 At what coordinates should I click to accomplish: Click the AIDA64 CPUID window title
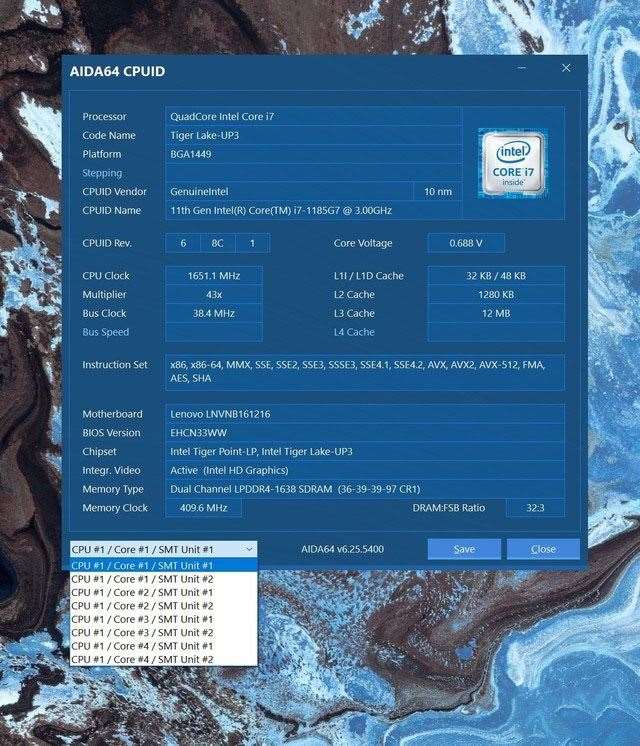118,71
